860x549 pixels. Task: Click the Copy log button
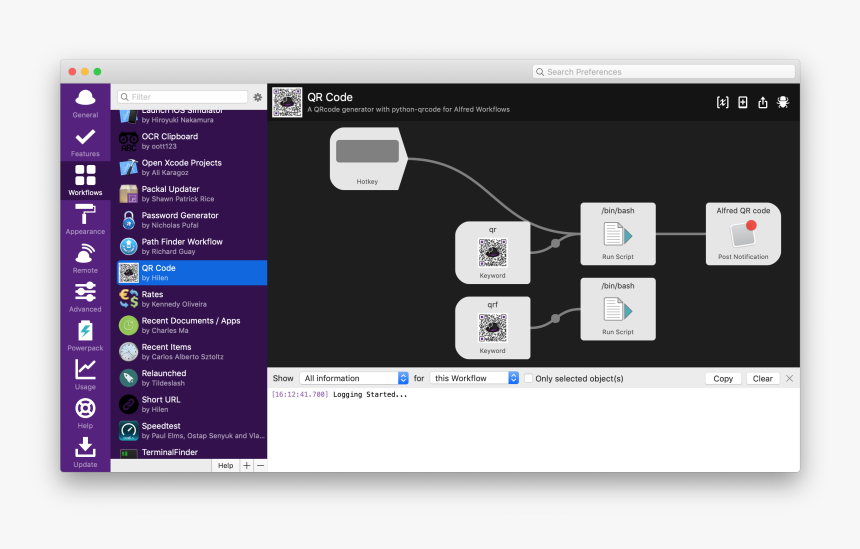click(723, 378)
